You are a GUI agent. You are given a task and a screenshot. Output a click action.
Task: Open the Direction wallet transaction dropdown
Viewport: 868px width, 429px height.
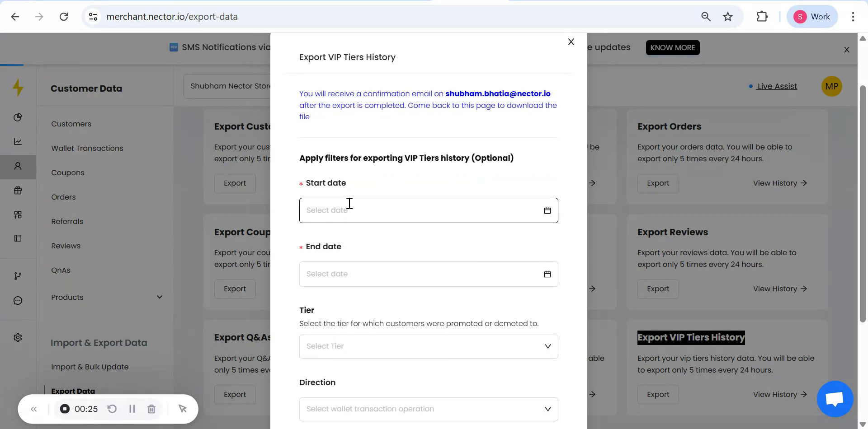pyautogui.click(x=429, y=409)
